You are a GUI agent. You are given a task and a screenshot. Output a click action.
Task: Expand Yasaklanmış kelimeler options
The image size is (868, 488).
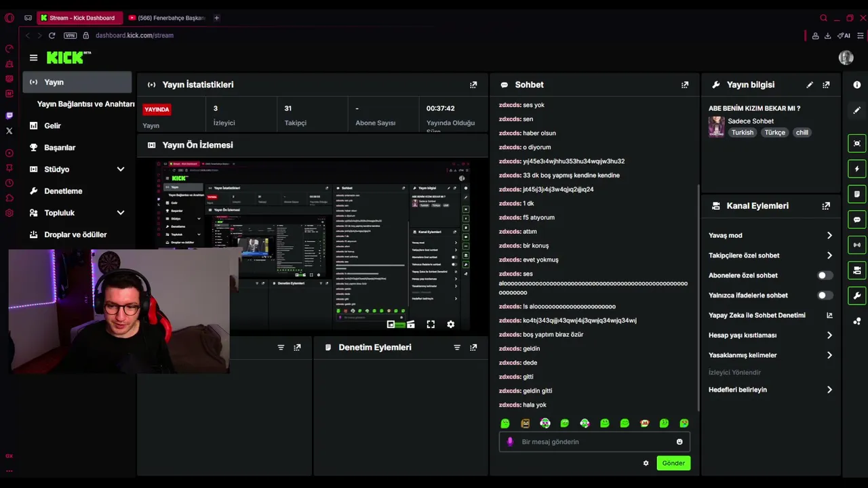(x=829, y=355)
